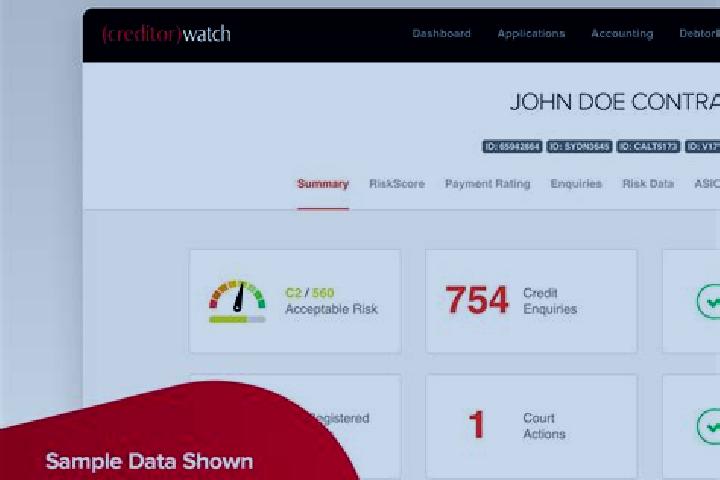The height and width of the screenshot is (480, 720).
Task: Switch to the Enquiries tab
Action: (x=576, y=184)
